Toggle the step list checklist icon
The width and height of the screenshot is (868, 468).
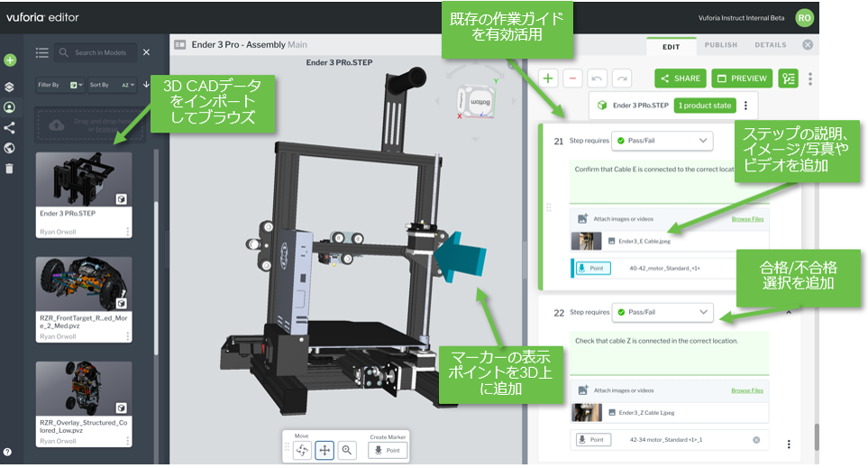[789, 78]
